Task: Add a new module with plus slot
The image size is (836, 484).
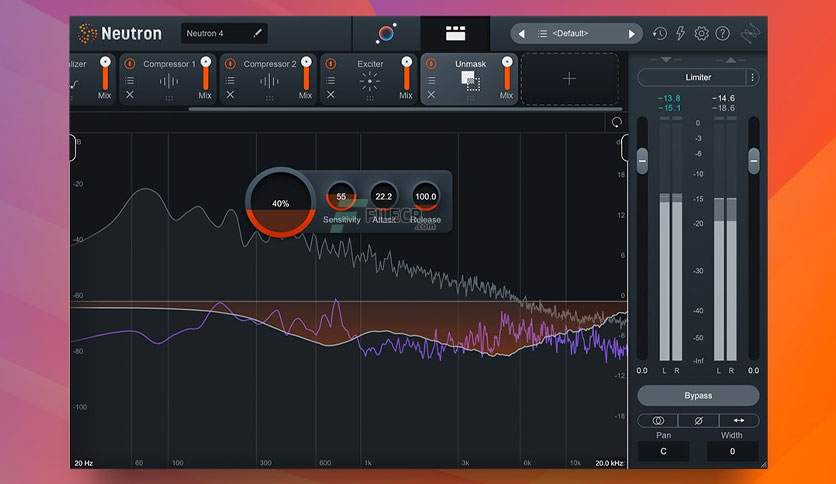Action: [569, 79]
